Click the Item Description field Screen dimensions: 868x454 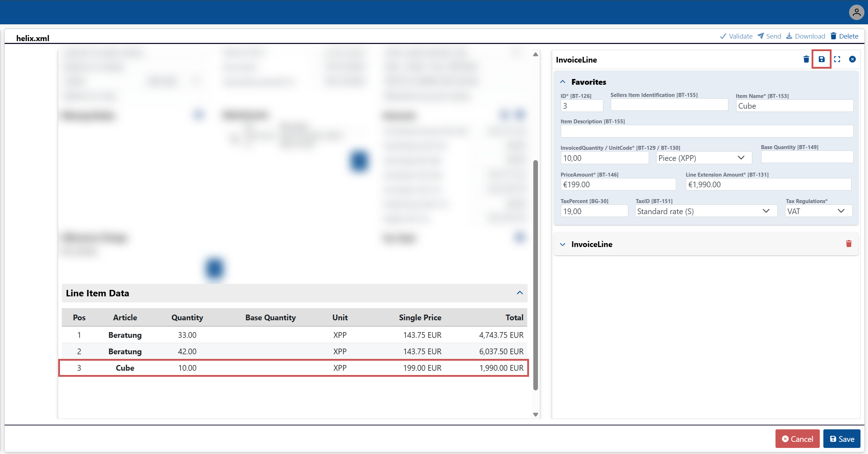[707, 131]
